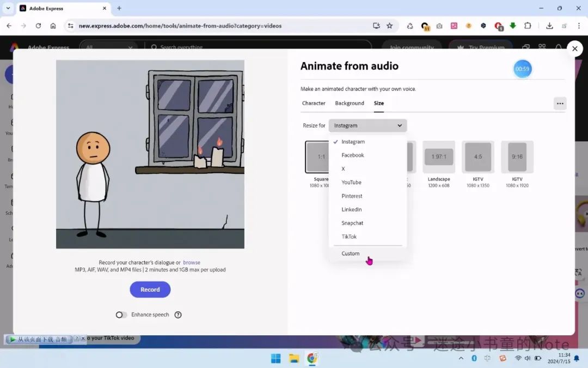
Task: Open Chrome from the taskbar
Action: (x=312, y=358)
